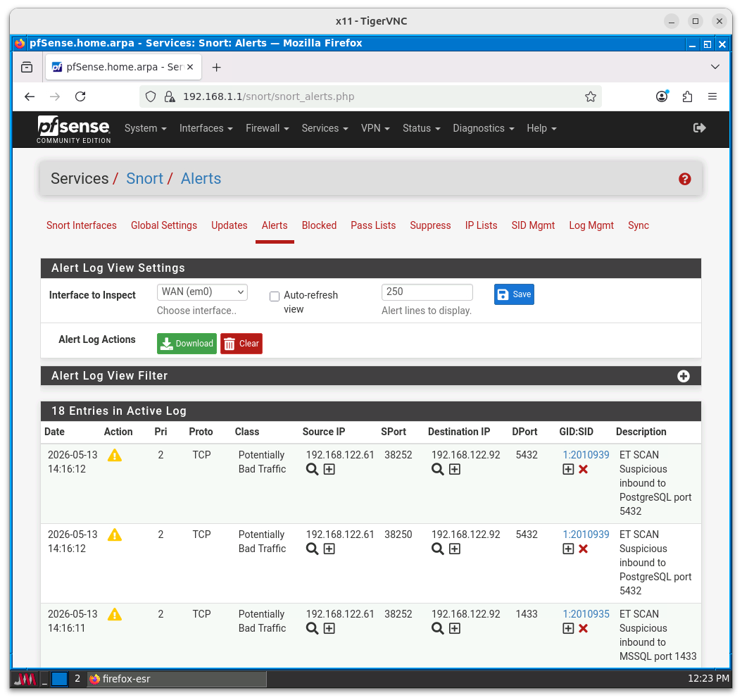List all tabs chevron in Firefox
The height and width of the screenshot is (700, 742).
click(715, 67)
